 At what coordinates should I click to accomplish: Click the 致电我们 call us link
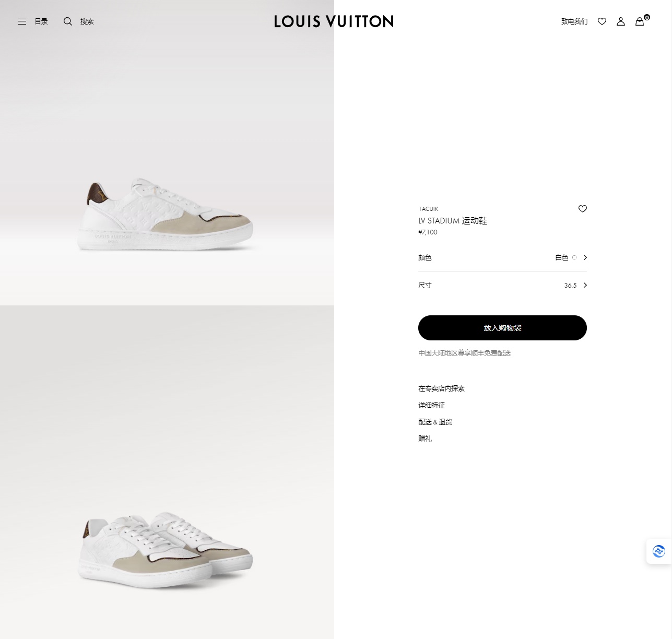pyautogui.click(x=574, y=21)
